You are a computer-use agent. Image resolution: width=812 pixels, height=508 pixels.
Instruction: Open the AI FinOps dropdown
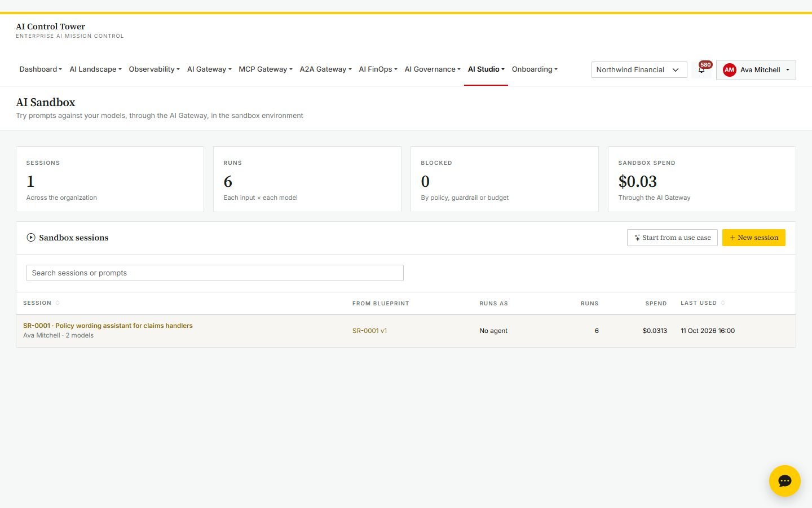tap(378, 69)
